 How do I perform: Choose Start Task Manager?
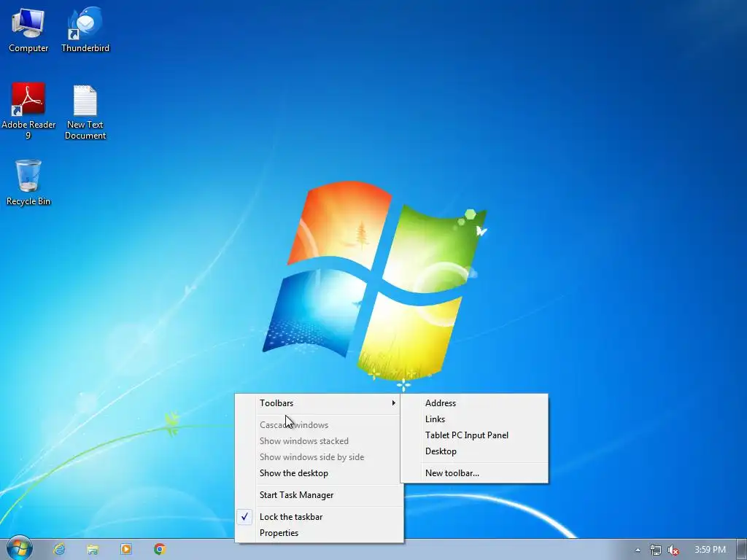tap(320, 495)
